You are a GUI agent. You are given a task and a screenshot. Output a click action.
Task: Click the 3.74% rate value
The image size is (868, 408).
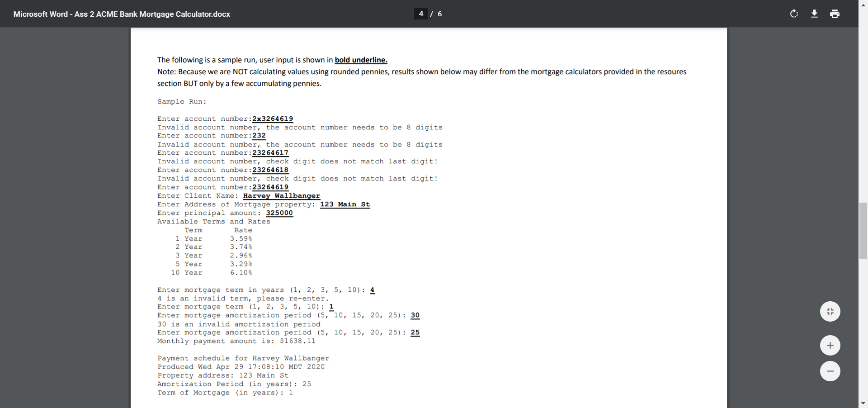[x=241, y=247]
